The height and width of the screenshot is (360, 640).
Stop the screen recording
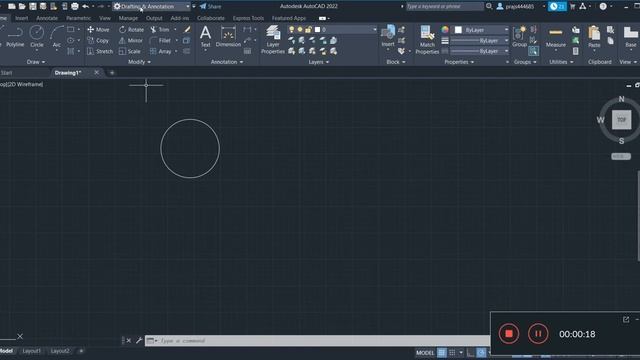pos(509,334)
